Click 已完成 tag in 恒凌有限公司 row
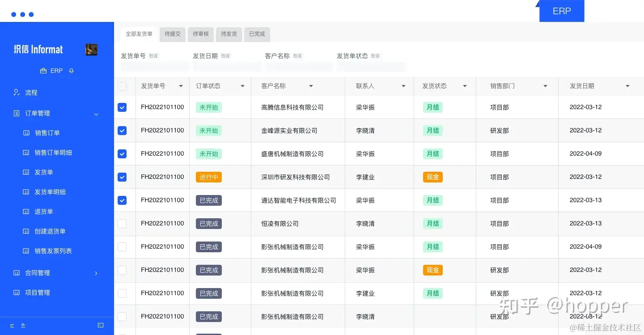This screenshot has width=644, height=335. tap(209, 224)
